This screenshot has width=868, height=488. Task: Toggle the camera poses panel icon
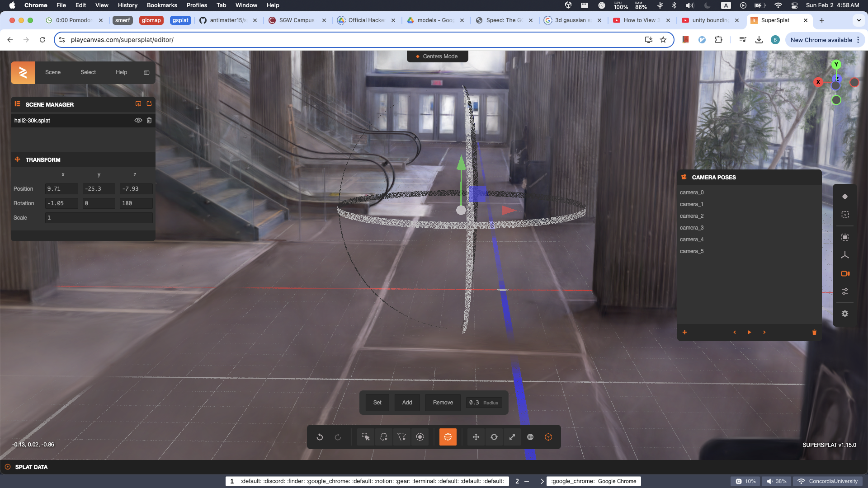(x=845, y=273)
